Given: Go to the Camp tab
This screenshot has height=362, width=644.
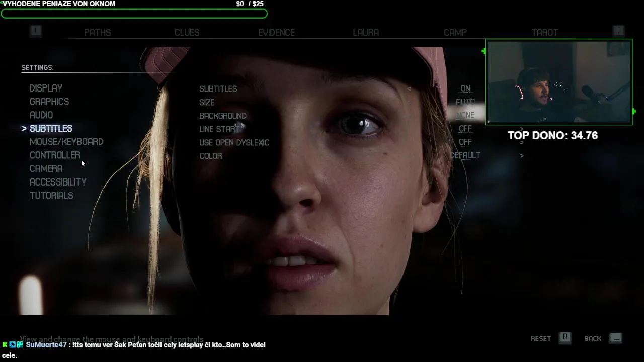Looking at the screenshot, I should pos(455,32).
